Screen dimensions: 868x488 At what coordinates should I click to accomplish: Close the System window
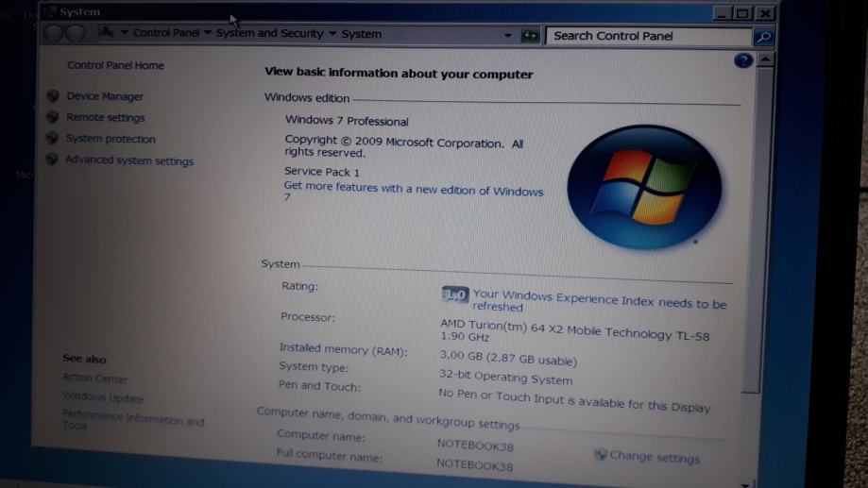[x=765, y=13]
